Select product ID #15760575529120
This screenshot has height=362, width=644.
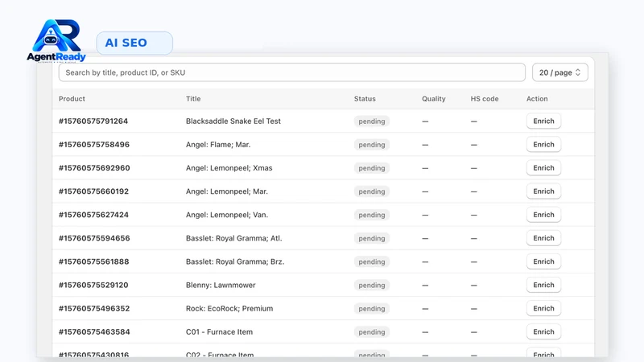93,285
